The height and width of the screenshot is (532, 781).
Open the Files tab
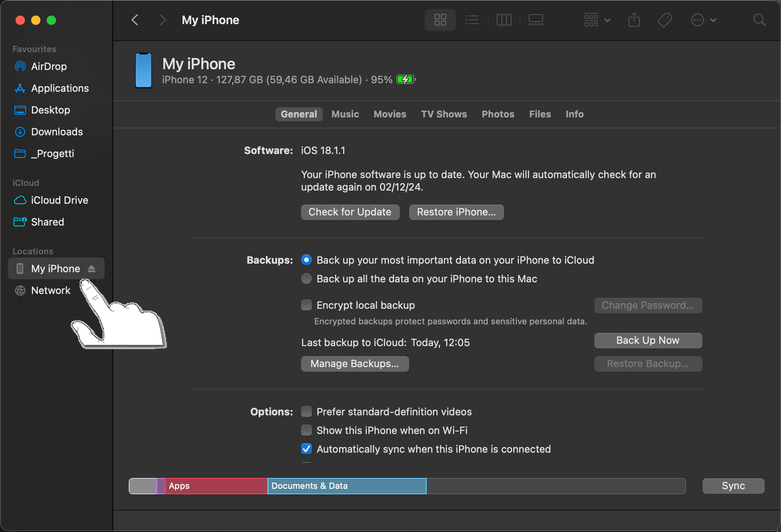[540, 114]
